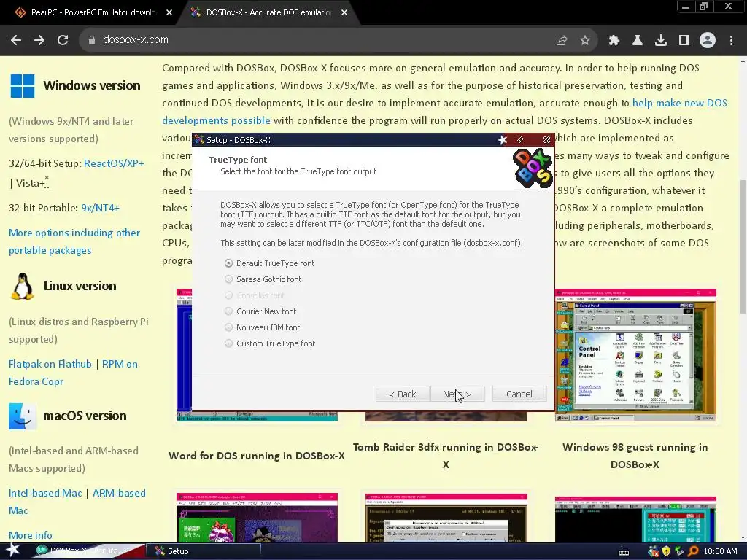Open the Japanese game screenshot thumbnail
The width and height of the screenshot is (747, 560).
tap(257, 518)
